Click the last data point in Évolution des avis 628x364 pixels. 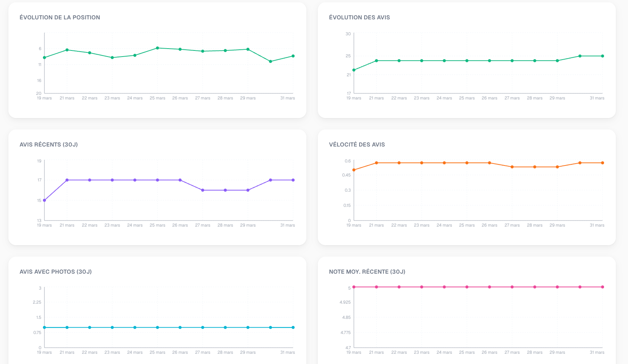(x=603, y=56)
